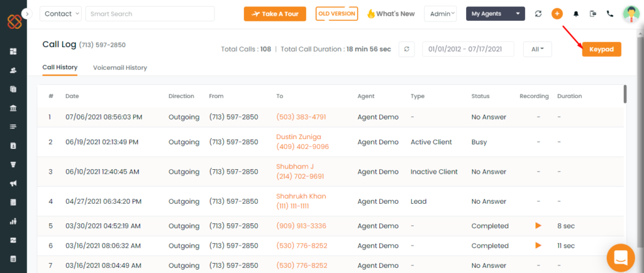Click the (409) 402-9096 number link
The image size is (644, 273).
(x=303, y=147)
